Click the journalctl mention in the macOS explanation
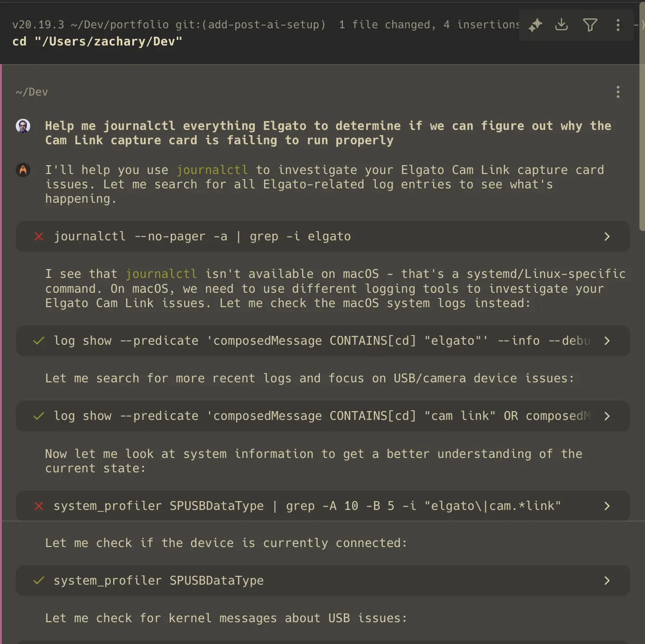645x644 pixels. pos(161,274)
